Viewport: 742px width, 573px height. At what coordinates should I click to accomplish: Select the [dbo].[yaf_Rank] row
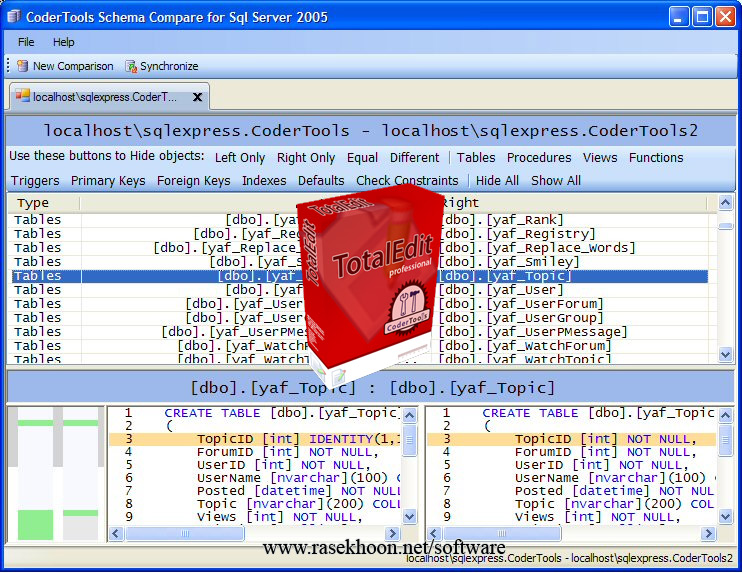pyautogui.click(x=360, y=220)
